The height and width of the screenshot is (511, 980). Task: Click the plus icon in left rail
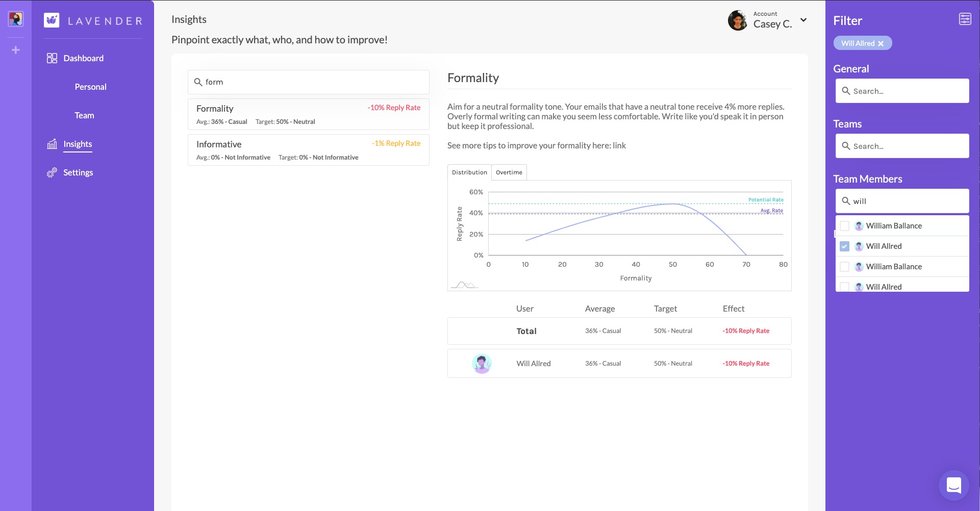[x=16, y=50]
